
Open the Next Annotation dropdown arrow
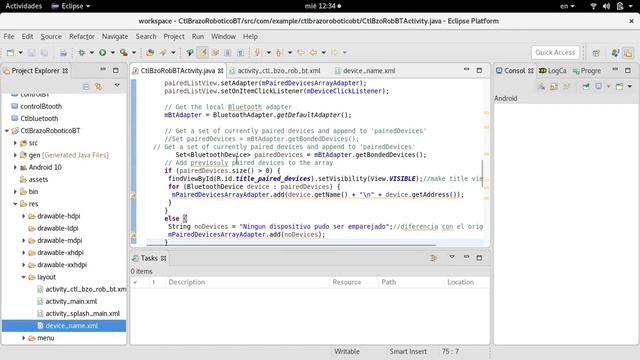(x=268, y=53)
